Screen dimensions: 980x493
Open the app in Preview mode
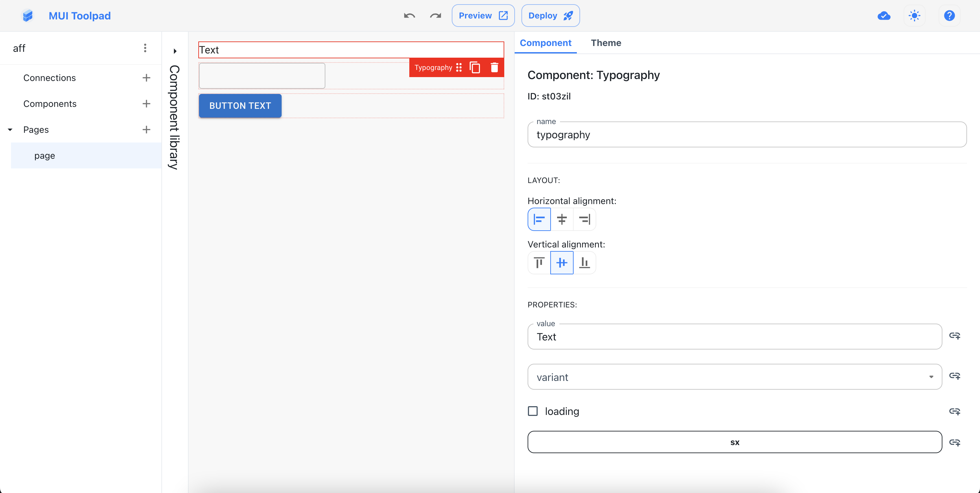[483, 16]
